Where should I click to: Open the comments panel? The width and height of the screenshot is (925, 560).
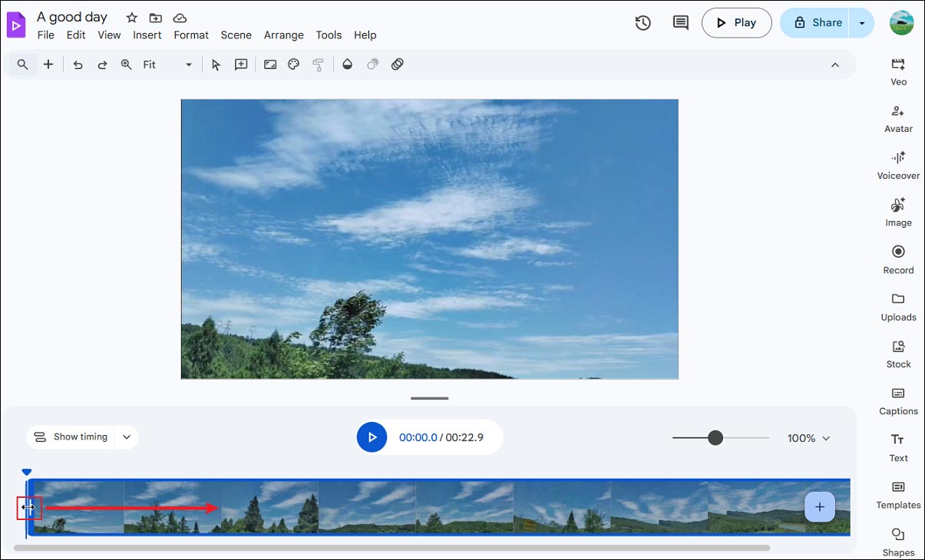680,23
